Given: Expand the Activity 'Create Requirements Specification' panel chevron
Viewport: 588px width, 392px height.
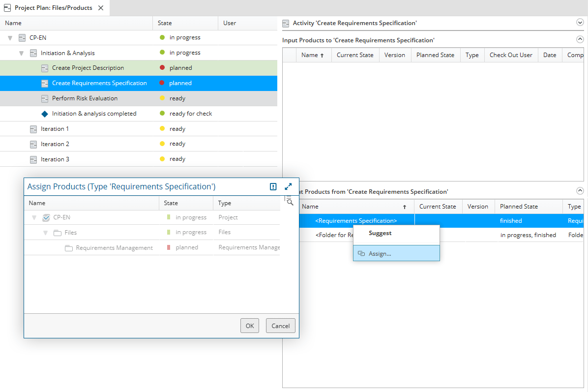Looking at the screenshot, I should point(580,23).
